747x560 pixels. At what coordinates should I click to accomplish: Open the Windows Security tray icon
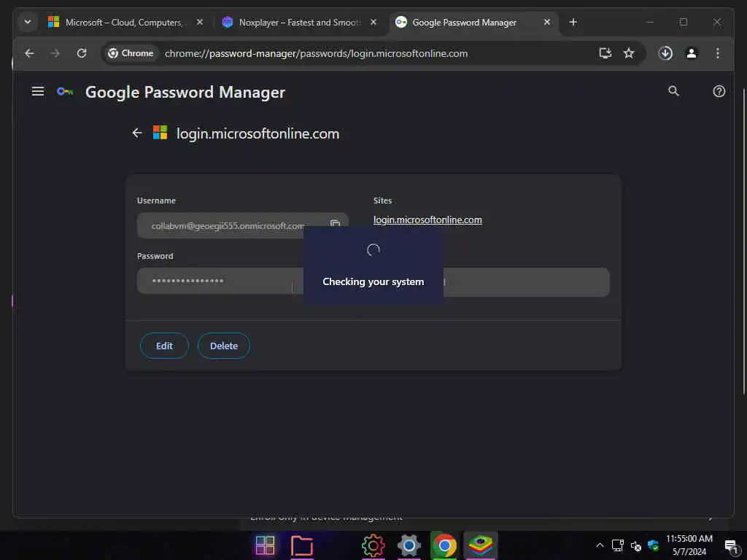click(x=653, y=545)
